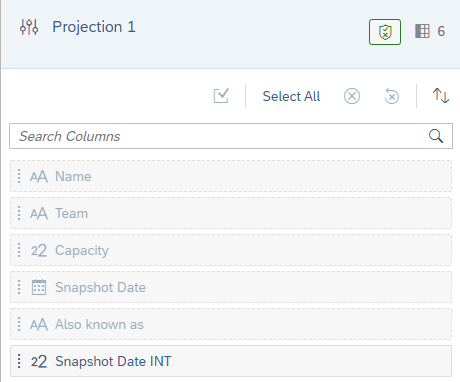The image size is (460, 382).
Task: Click the calendar icon beside Snapshot Date
Action: (39, 287)
